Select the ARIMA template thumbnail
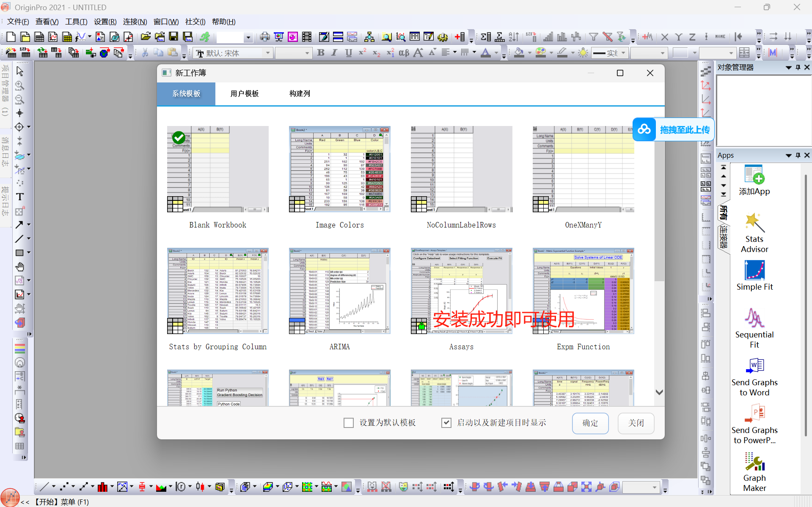 tap(339, 291)
